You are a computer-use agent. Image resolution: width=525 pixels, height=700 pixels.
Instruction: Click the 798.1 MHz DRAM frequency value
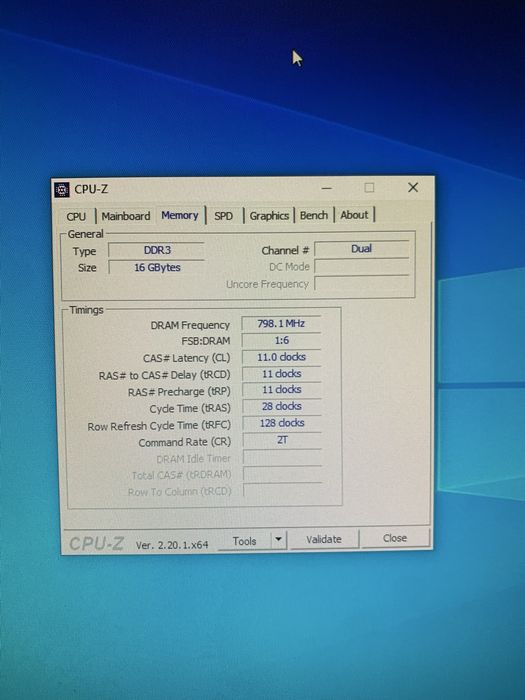tap(281, 324)
